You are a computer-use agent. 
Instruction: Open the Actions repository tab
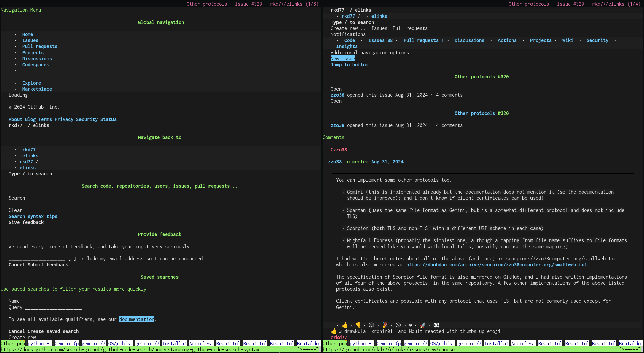click(x=507, y=40)
